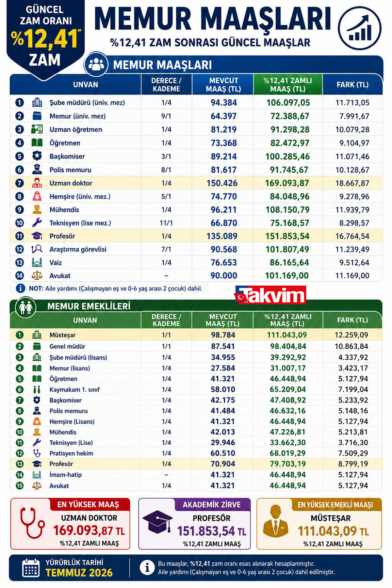
Task: Click the number 15 badge in the retirees table
Action: tap(20, 486)
